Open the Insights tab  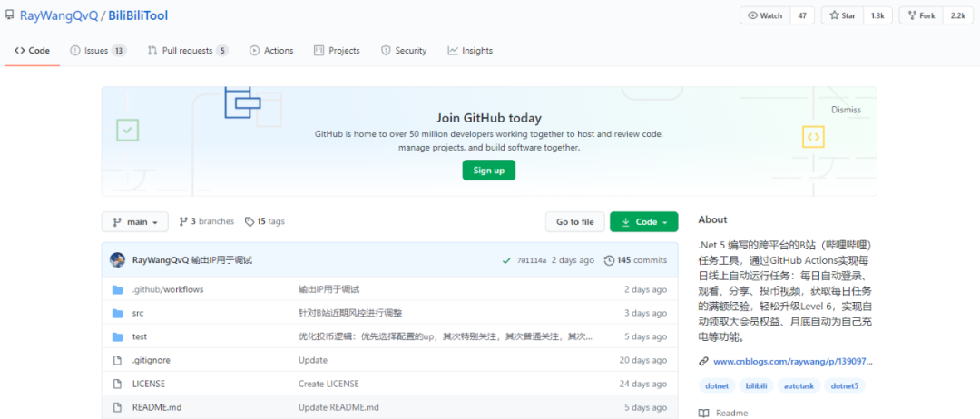pyautogui.click(x=470, y=51)
